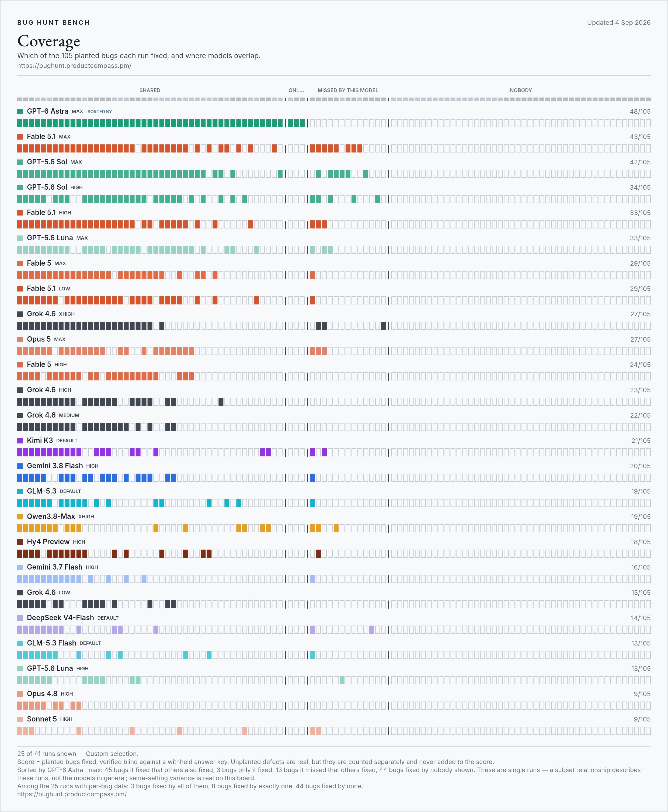Viewport: 668px width, 812px height.
Task: Click the lavender swatch beside DeepSeek V4-Flash
Action: 20,618
